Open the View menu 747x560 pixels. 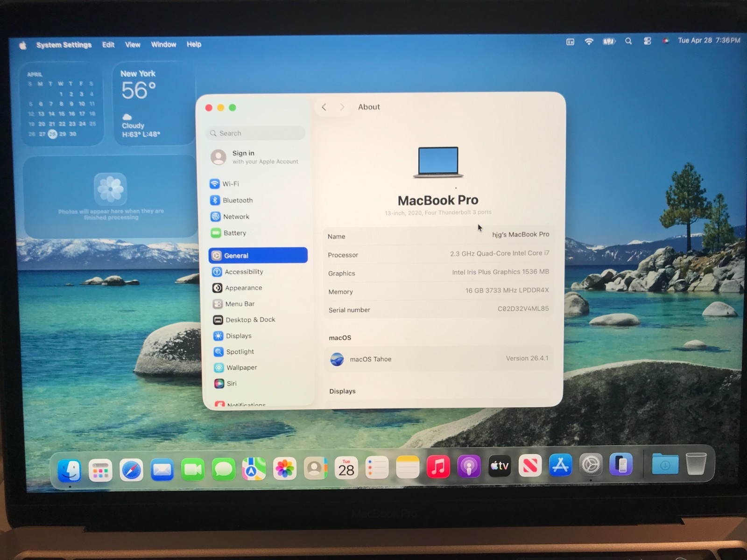pos(133,45)
